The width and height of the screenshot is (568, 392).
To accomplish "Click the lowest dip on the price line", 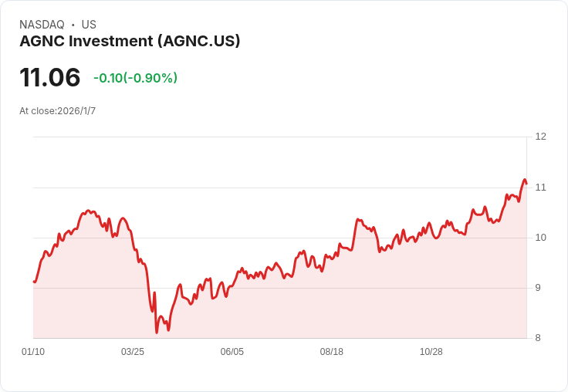I will pyautogui.click(x=157, y=333).
